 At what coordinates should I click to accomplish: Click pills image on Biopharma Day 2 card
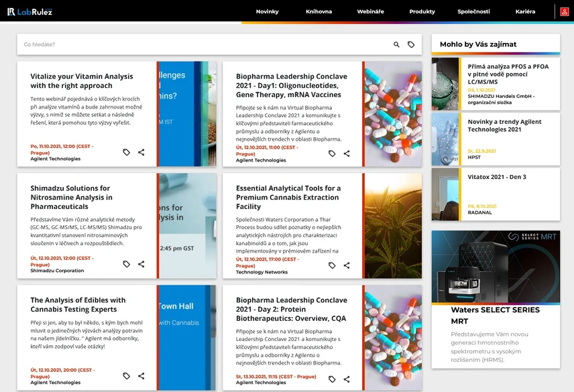pyautogui.click(x=393, y=338)
